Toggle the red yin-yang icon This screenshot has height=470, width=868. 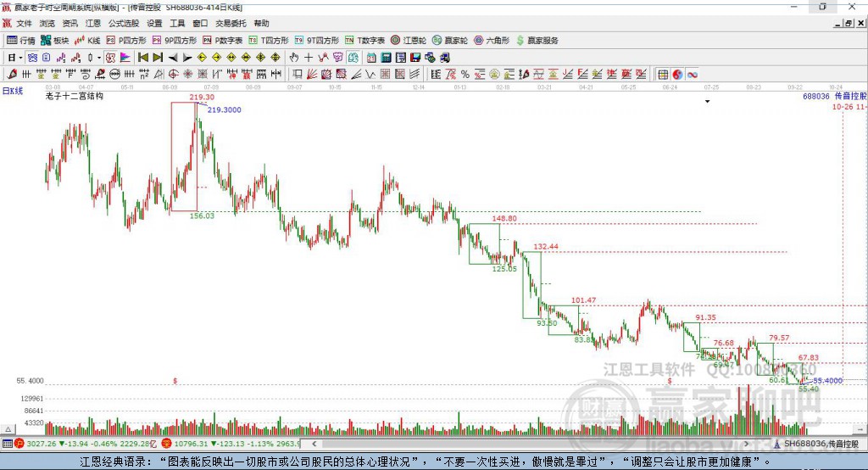click(677, 75)
